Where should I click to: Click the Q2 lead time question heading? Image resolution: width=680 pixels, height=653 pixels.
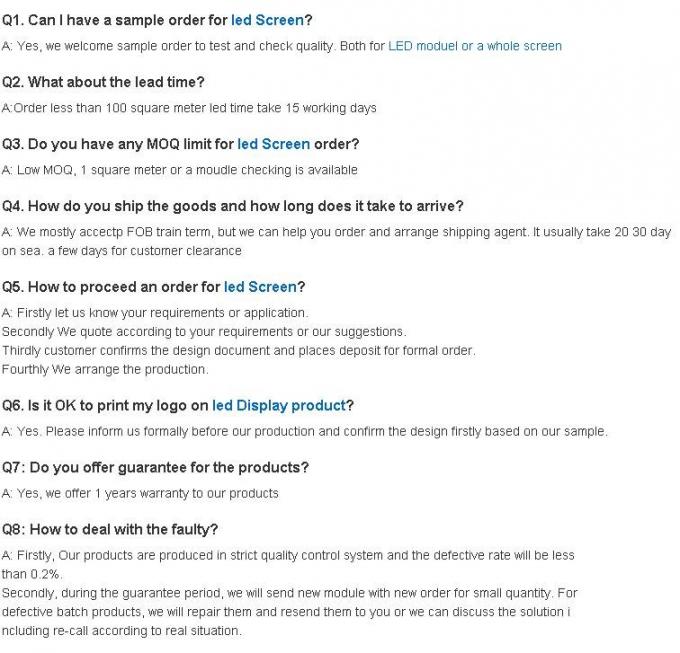[103, 82]
